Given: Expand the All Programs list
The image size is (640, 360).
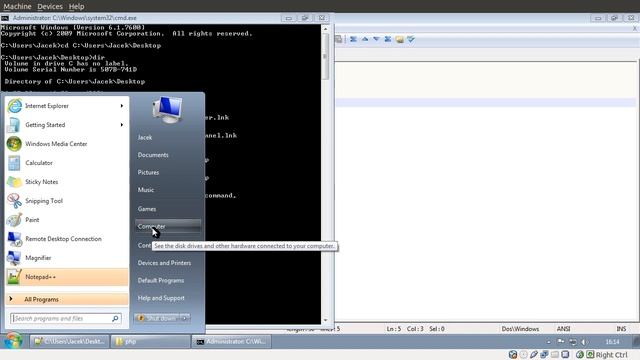Looking at the screenshot, I should (67, 299).
